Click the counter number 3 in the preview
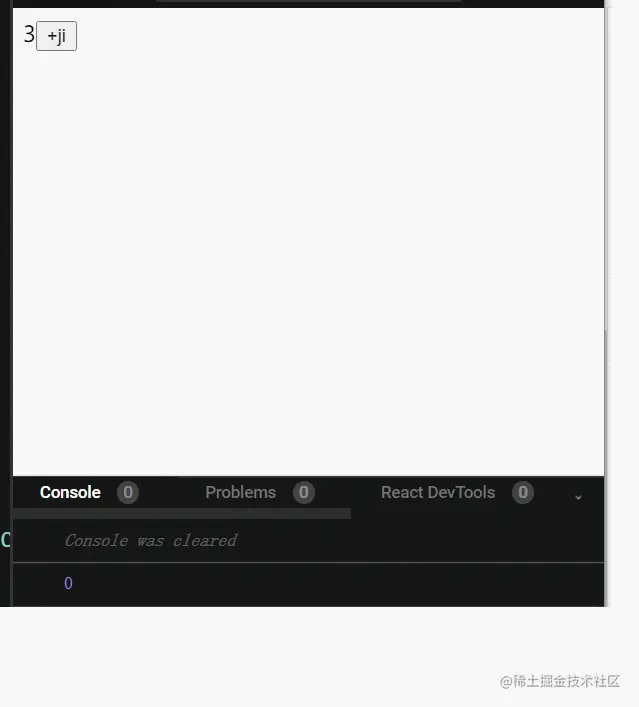The width and height of the screenshot is (639, 707). (x=29, y=34)
